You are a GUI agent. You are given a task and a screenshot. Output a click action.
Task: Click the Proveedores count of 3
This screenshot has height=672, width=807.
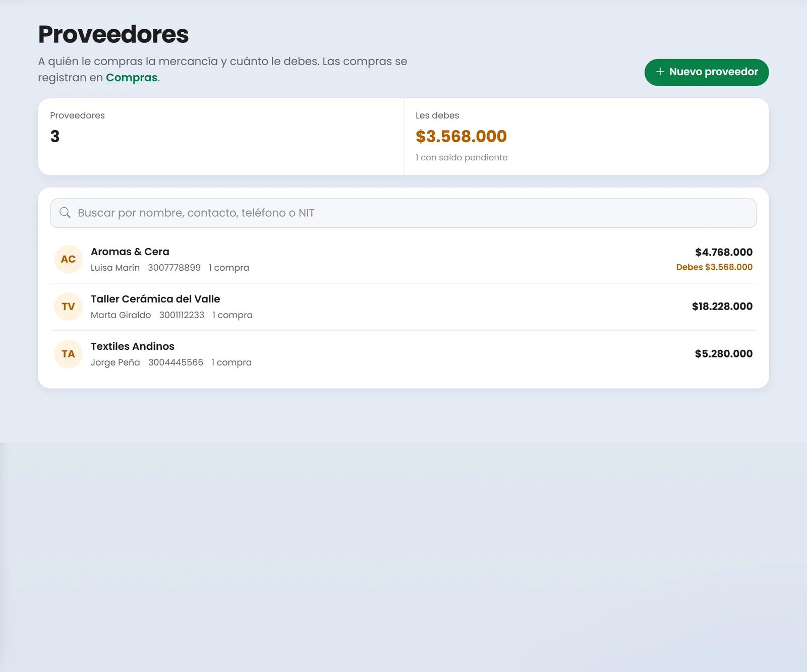tap(55, 136)
